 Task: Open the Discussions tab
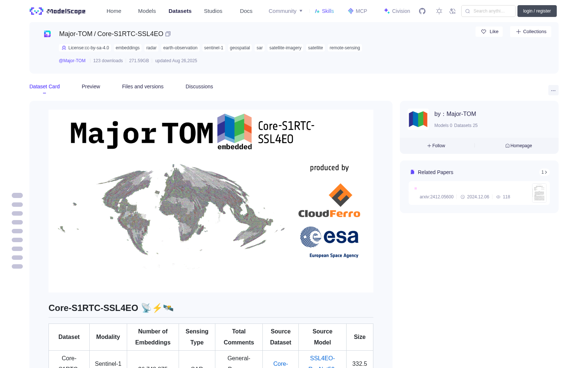[x=199, y=86]
